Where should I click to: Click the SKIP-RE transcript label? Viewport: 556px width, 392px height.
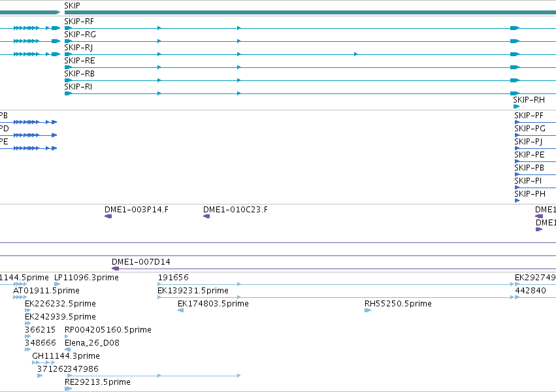tap(80, 61)
